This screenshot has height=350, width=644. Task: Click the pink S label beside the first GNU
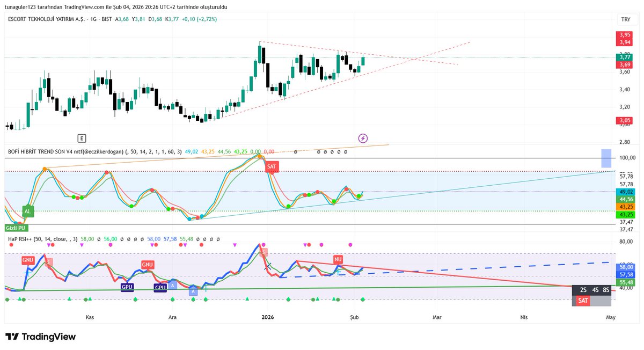click(49, 262)
